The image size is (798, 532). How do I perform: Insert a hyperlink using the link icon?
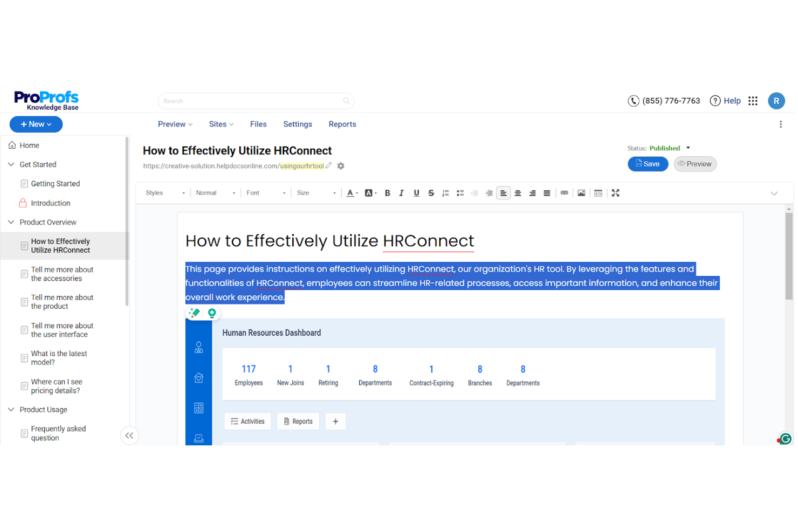(564, 192)
